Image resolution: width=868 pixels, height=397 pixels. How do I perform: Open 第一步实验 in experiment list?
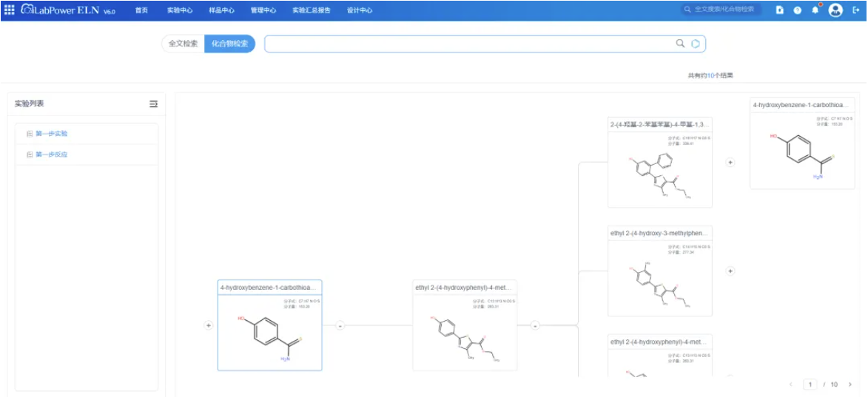[52, 133]
